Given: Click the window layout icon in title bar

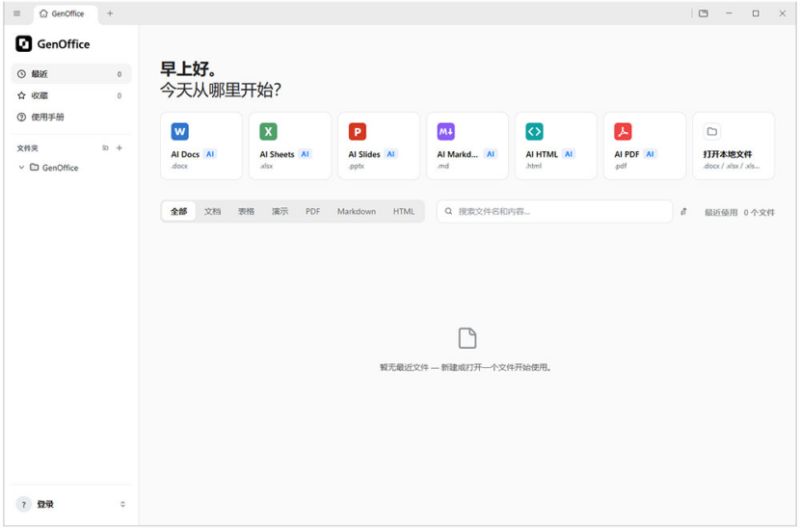Looking at the screenshot, I should pyautogui.click(x=703, y=14).
